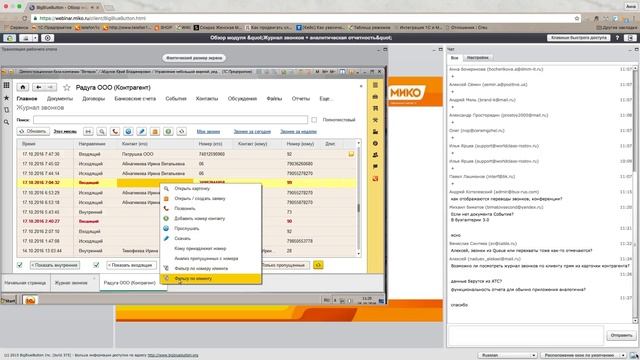Click the briefcase icon in yellow sidebar

point(375,97)
